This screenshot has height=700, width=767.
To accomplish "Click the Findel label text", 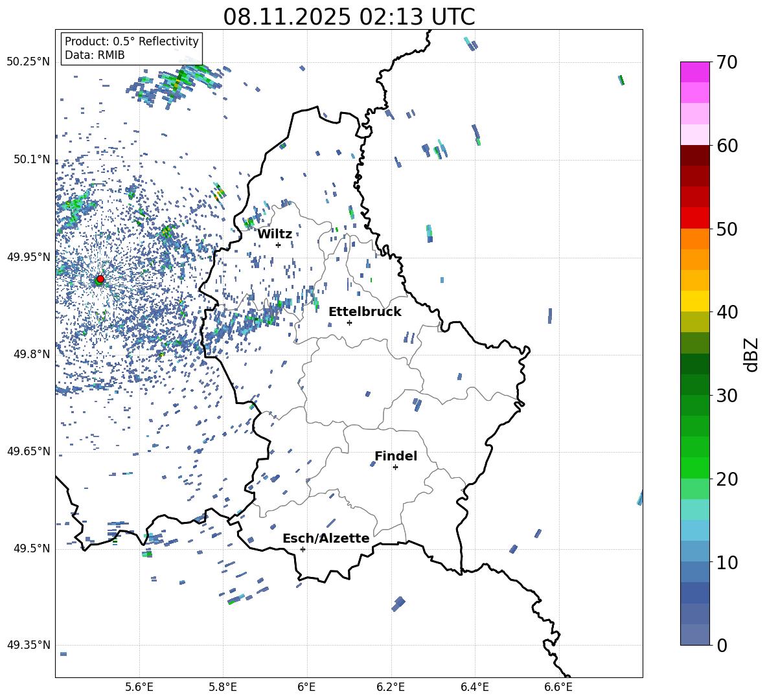I will [x=396, y=456].
